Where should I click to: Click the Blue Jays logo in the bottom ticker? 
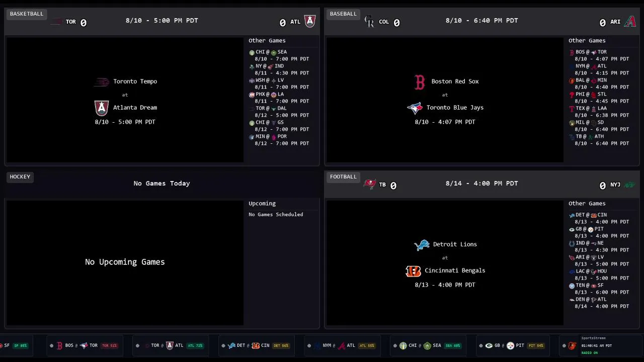click(84, 346)
